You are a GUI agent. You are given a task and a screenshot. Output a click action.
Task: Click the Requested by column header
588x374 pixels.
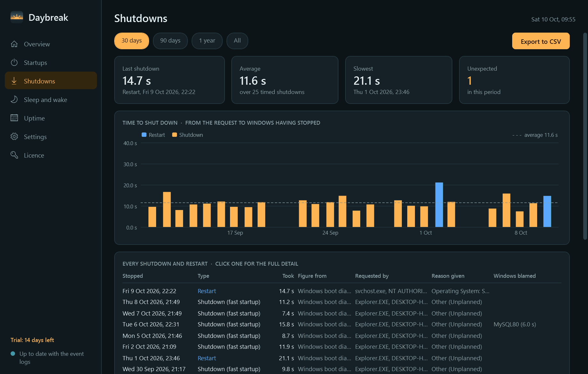coord(372,276)
